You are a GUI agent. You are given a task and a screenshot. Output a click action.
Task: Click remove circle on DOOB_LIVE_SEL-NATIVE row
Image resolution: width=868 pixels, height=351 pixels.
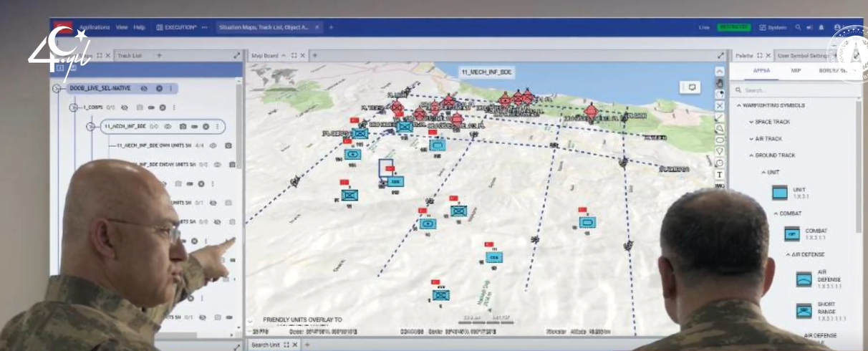coord(159,88)
